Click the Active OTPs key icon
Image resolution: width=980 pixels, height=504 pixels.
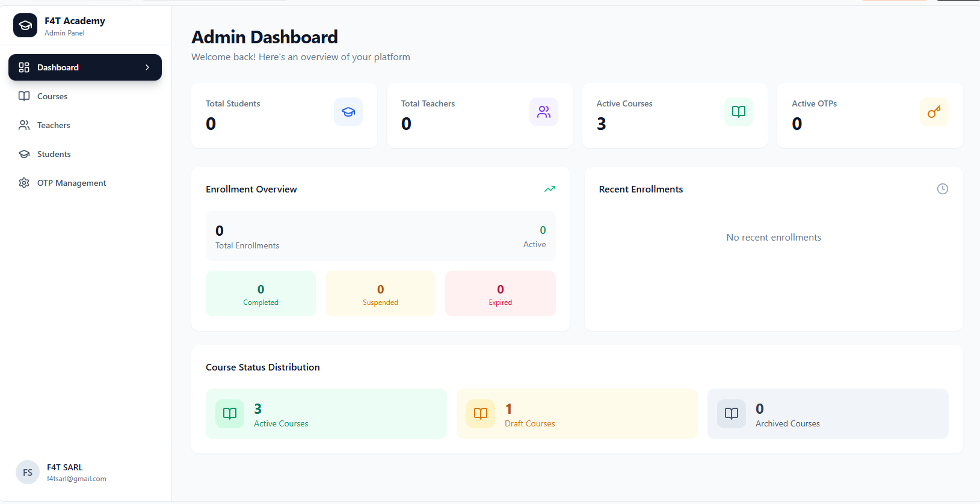934,112
